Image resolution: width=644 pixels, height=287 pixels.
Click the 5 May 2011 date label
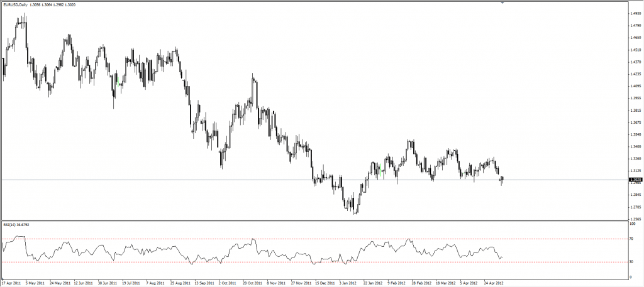pyautogui.click(x=35, y=283)
